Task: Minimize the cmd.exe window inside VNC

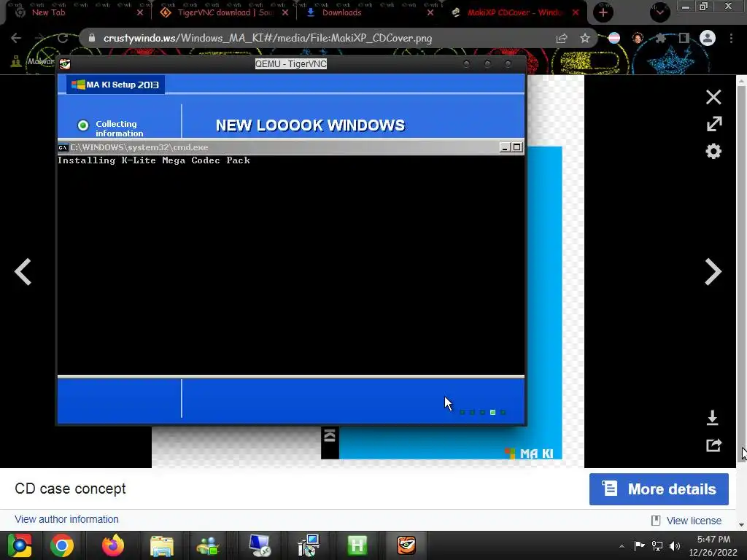Action: [x=505, y=147]
